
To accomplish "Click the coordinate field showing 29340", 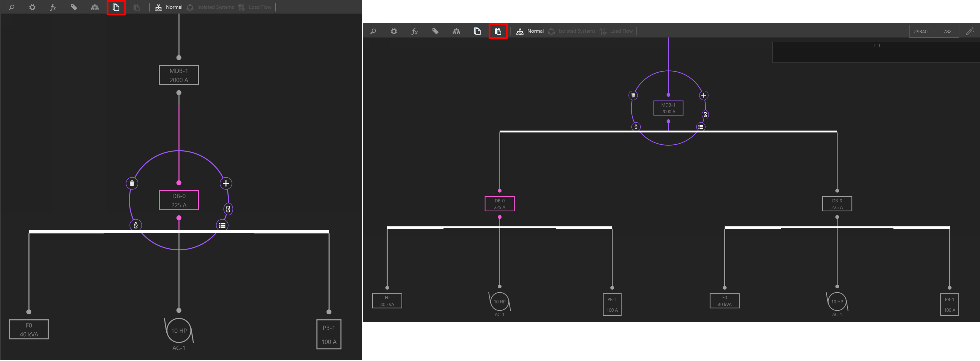I will click(921, 31).
